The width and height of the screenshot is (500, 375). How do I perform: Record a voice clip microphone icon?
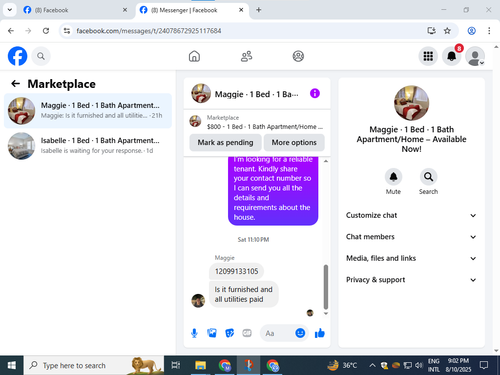coord(194,333)
